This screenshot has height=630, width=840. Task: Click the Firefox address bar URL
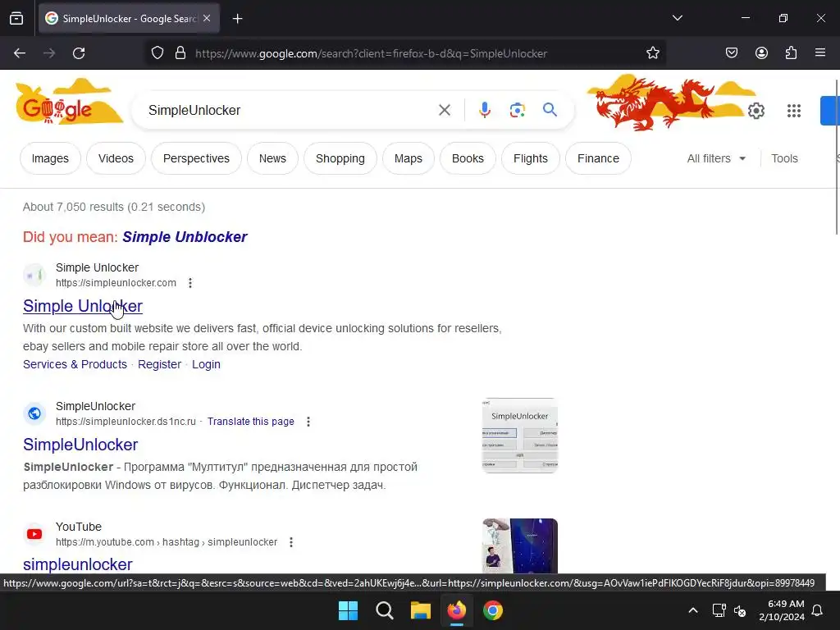(x=371, y=53)
